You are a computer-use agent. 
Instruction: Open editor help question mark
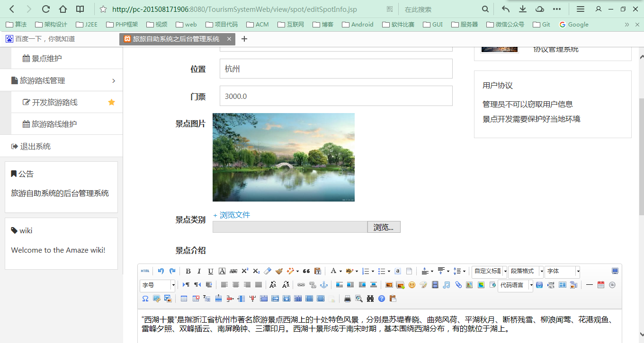tap(382, 299)
